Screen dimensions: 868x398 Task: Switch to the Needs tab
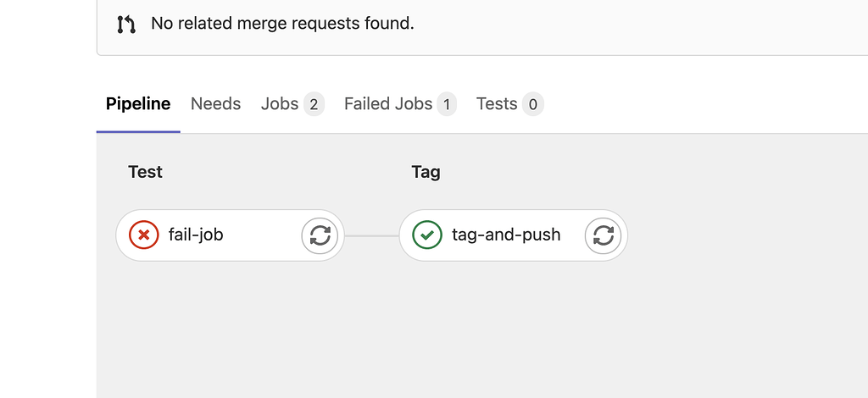tap(215, 104)
